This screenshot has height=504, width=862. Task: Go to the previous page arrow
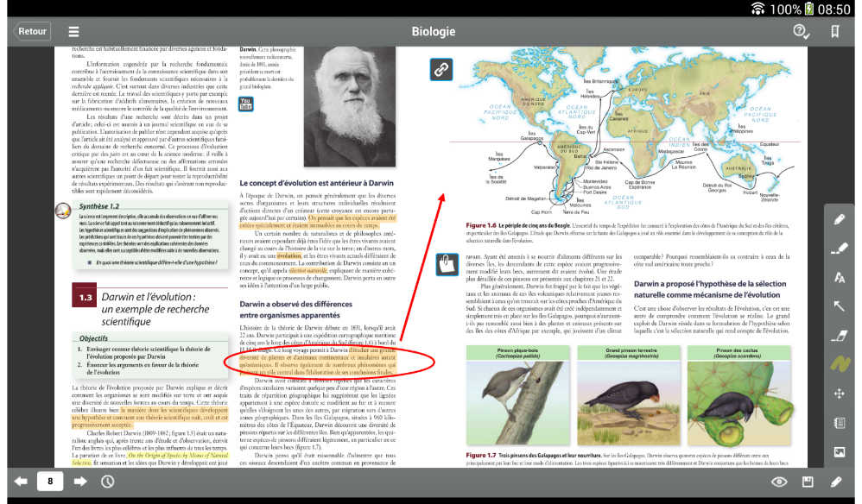(21, 482)
